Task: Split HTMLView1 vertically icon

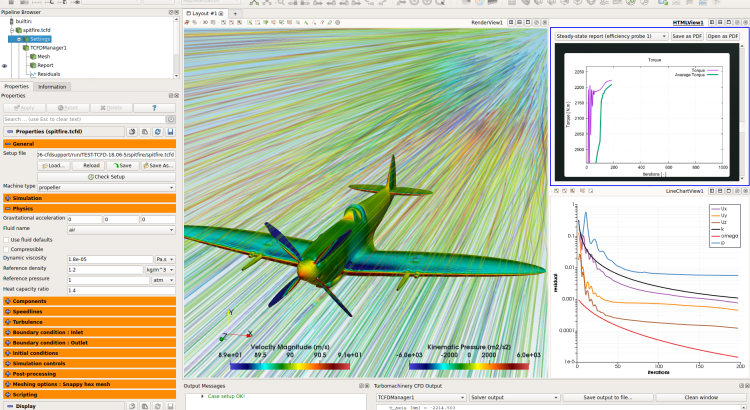Action: [x=720, y=22]
